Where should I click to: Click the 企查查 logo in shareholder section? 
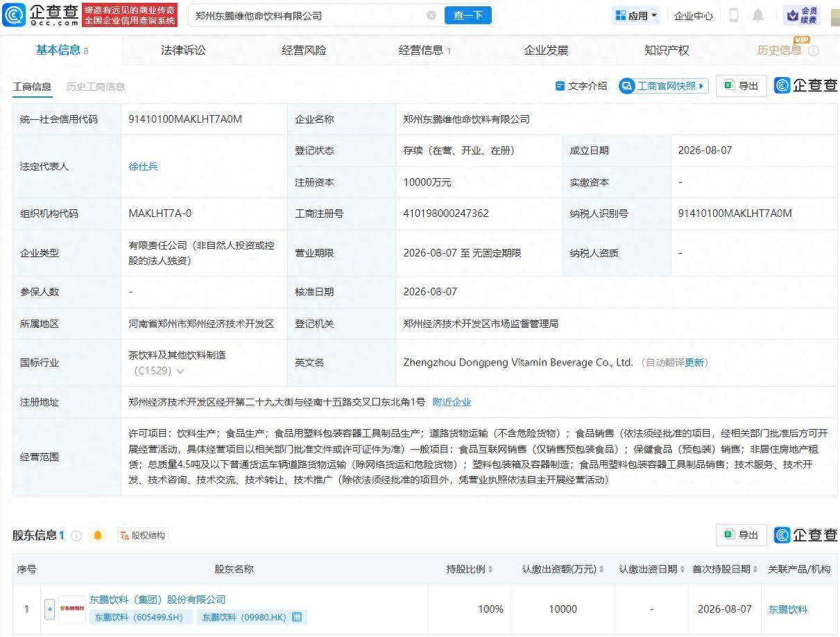pos(806,534)
